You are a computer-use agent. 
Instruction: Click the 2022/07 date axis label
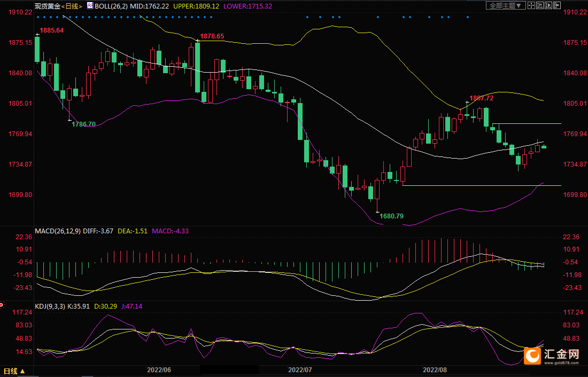click(300, 370)
